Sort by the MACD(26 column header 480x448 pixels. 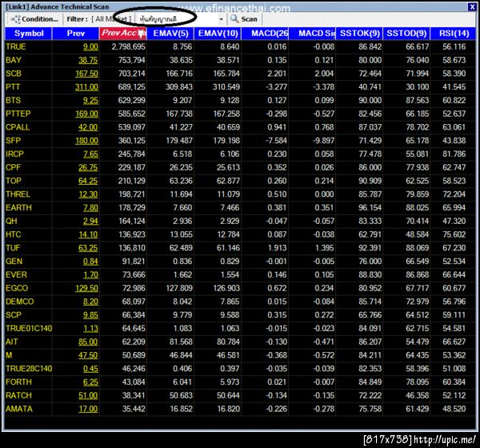265,34
